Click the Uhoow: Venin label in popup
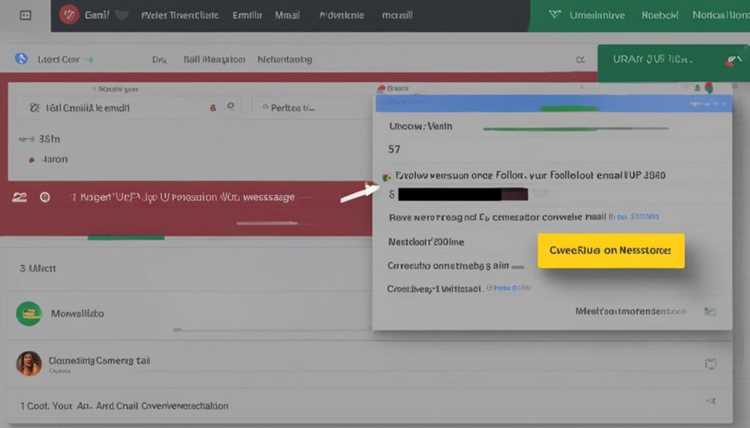Image resolution: width=750 pixels, height=428 pixels. tap(420, 127)
